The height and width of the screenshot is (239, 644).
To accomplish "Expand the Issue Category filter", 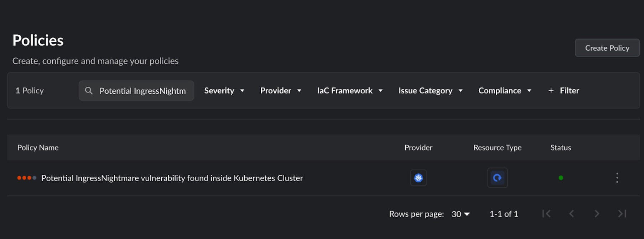I will point(430,91).
